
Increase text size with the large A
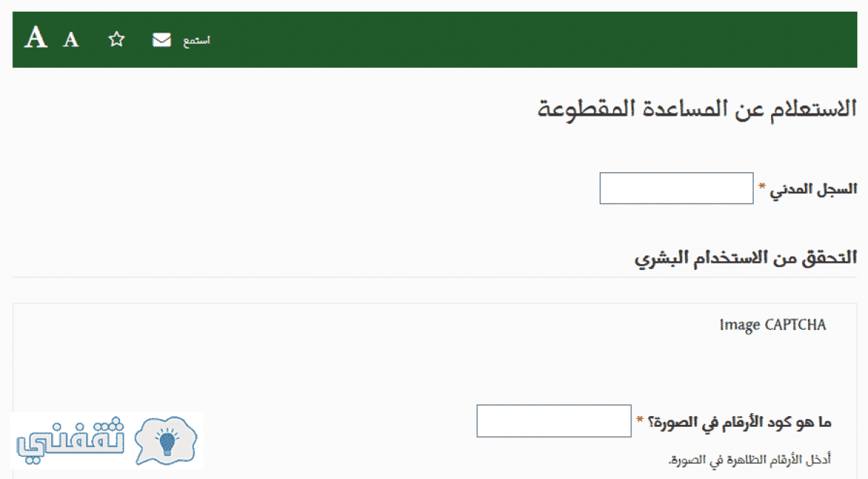36,38
